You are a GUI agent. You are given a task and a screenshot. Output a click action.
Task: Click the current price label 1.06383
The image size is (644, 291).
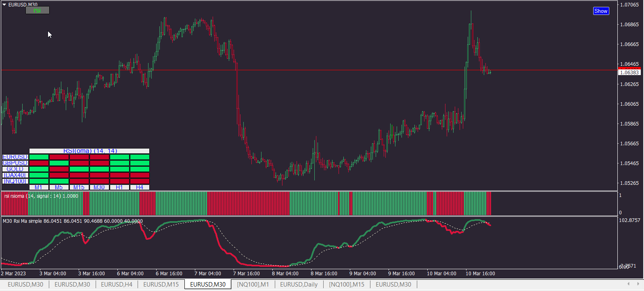(x=629, y=72)
